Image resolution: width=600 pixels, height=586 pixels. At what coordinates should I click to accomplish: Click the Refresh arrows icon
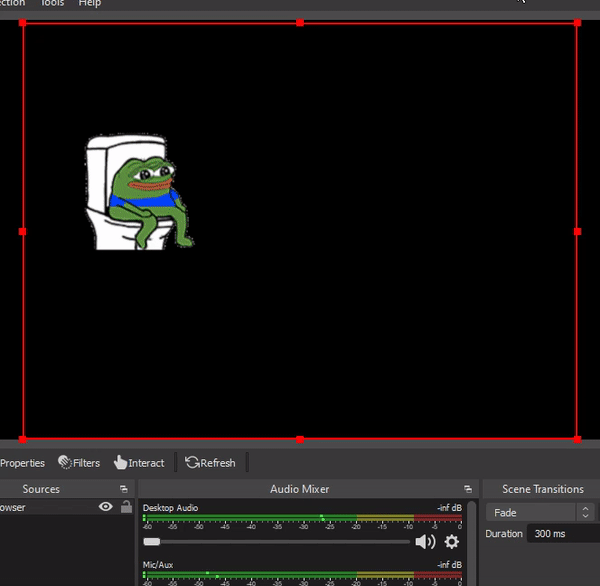tap(192, 462)
